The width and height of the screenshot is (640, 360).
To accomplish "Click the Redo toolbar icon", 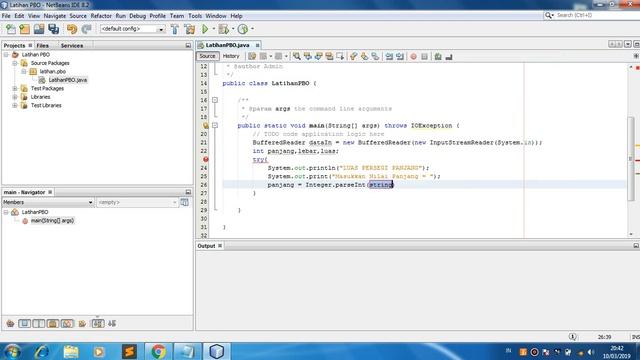I will tap(86, 29).
